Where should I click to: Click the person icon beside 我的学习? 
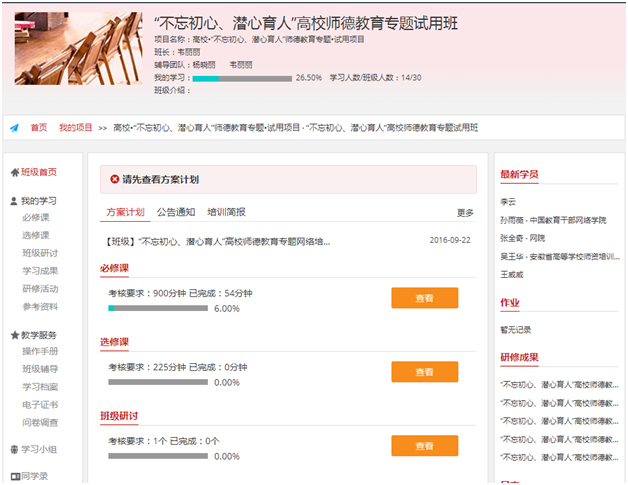click(x=14, y=201)
